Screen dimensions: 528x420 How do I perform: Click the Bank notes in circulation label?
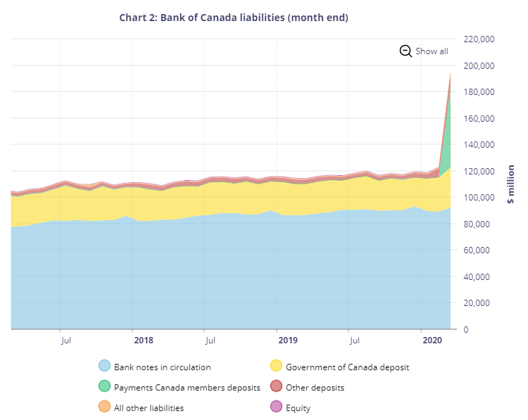tap(163, 367)
